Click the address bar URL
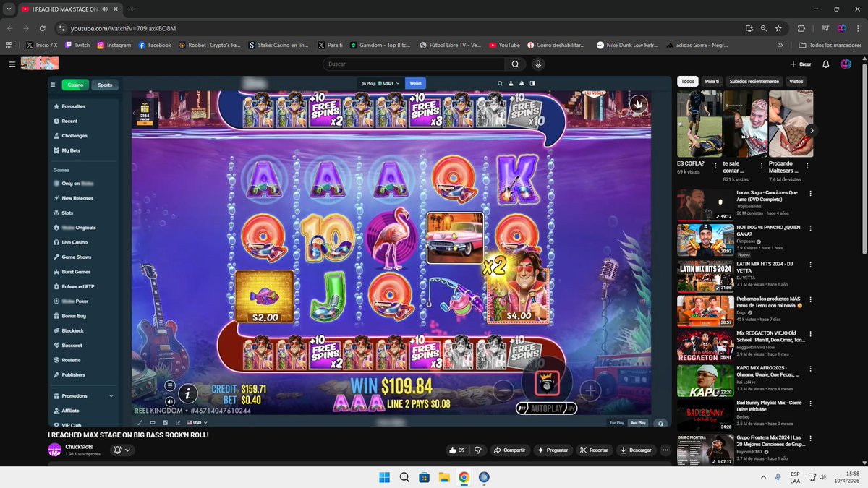Screen dimensions: 868x488 click(x=123, y=28)
